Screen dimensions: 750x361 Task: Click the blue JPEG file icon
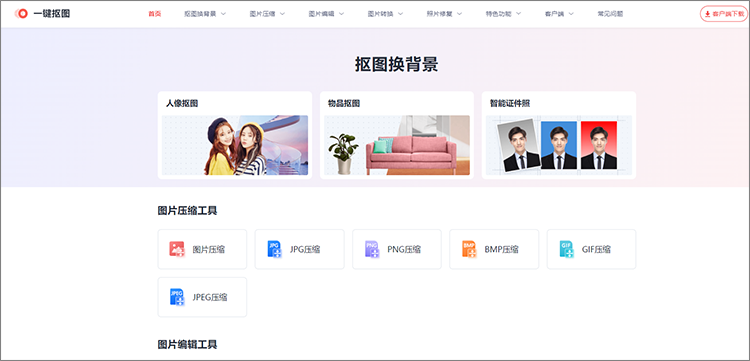coord(177,297)
